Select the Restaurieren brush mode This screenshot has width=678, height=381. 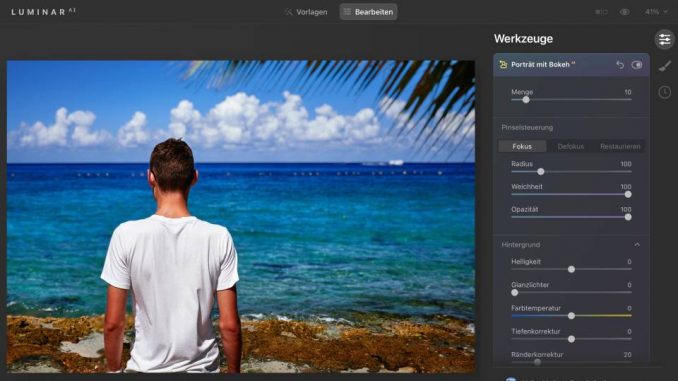(620, 147)
